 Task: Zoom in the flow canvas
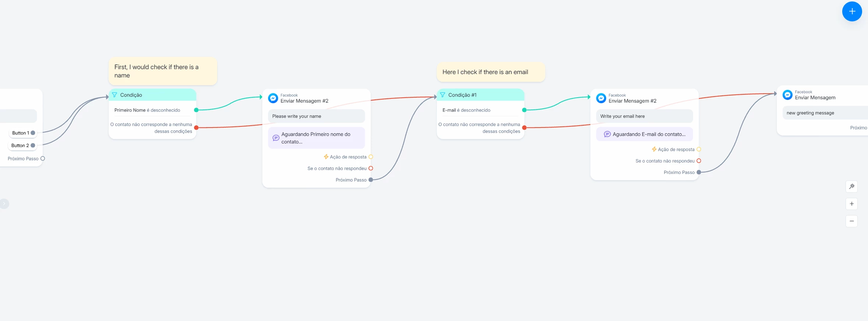tap(851, 204)
